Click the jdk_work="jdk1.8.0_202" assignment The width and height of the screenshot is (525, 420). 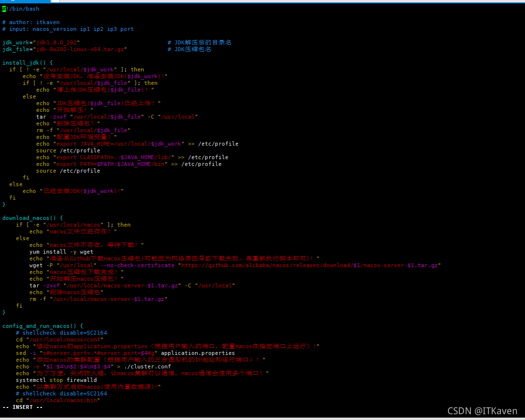[x=41, y=42]
